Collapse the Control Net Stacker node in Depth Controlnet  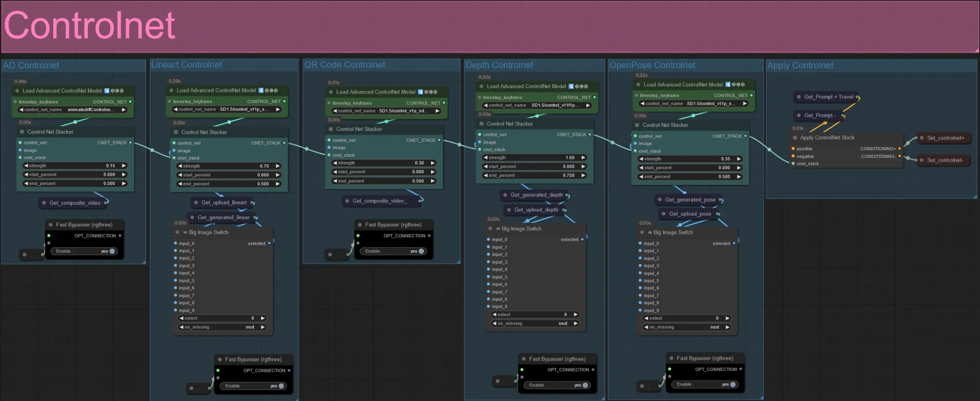tap(482, 124)
